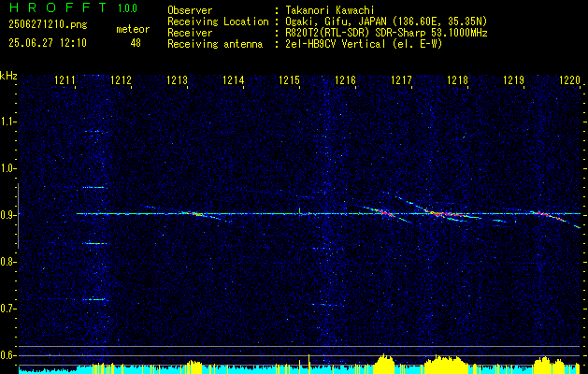Click time marker 1211
Screen dimensions: 588x374
pyautogui.click(x=65, y=79)
